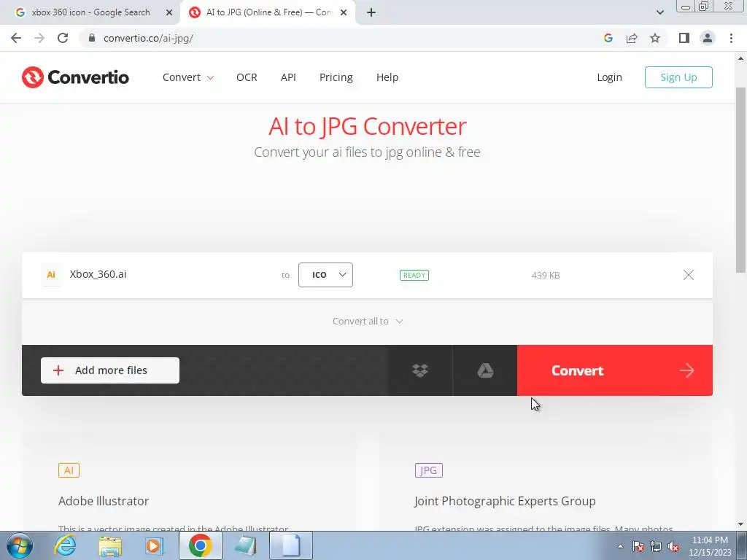The image size is (747, 560).
Task: Expand the Convert menu in navbar
Action: click(x=188, y=77)
